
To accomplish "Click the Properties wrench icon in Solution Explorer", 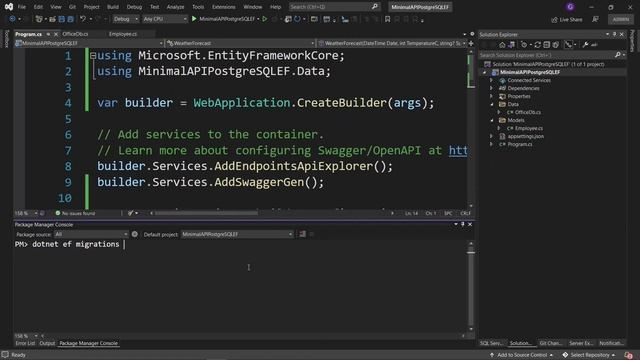I will pyautogui.click(x=585, y=45).
